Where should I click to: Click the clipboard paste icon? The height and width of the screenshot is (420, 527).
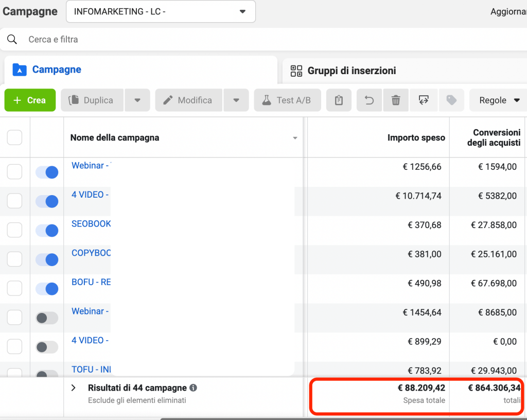339,100
